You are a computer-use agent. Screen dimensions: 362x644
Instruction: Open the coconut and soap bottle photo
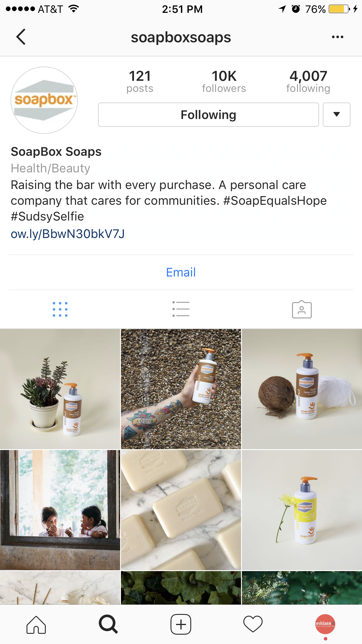[302, 389]
